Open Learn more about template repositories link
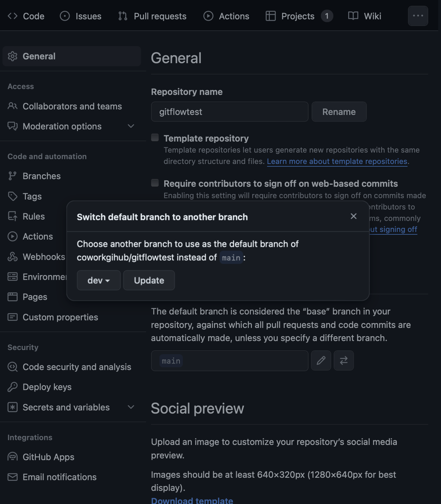This screenshot has height=504, width=441. [x=337, y=162]
